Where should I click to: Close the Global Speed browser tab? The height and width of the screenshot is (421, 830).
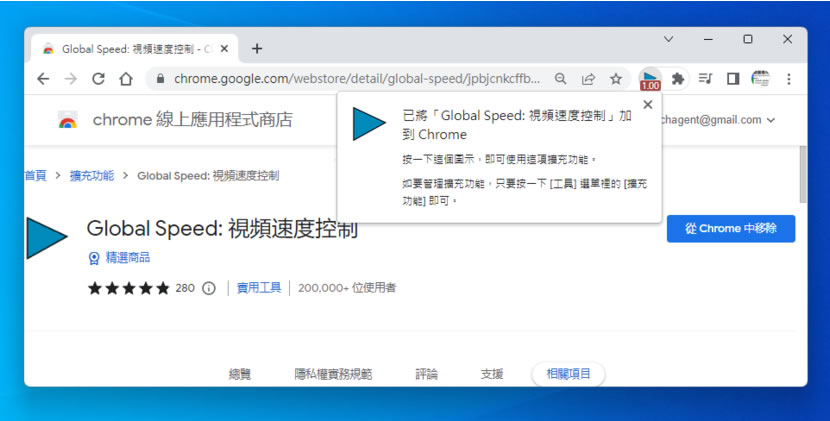pyautogui.click(x=224, y=49)
